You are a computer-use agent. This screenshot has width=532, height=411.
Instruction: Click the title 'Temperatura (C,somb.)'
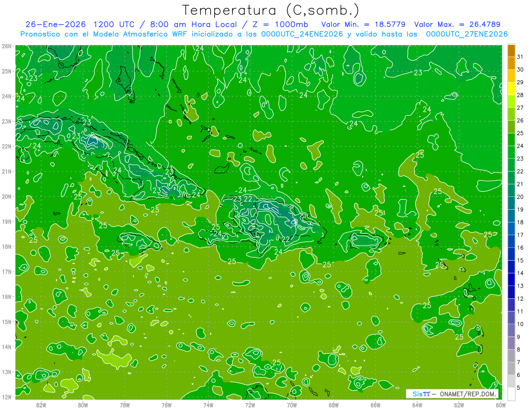(271, 11)
